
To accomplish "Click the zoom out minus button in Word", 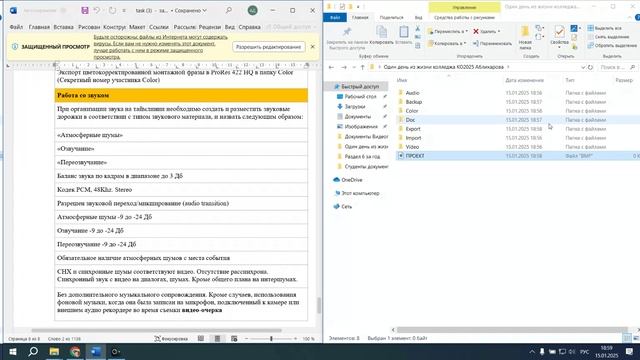I will tap(246, 339).
